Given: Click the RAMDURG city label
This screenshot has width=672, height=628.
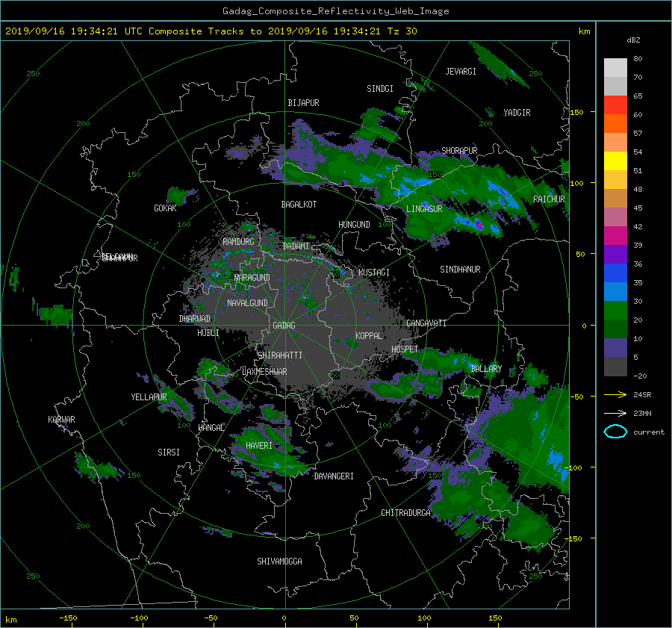Looking at the screenshot, I should click(238, 242).
